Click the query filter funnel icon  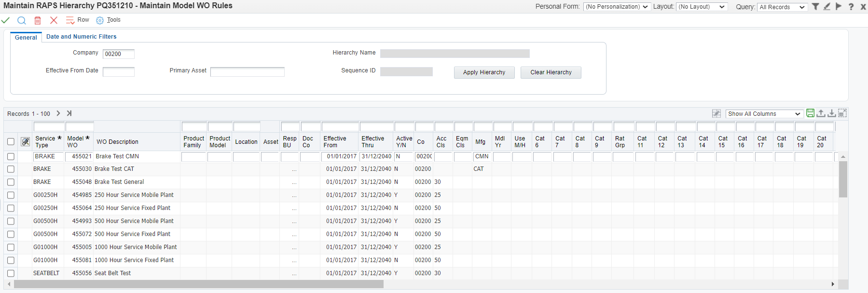tap(815, 7)
